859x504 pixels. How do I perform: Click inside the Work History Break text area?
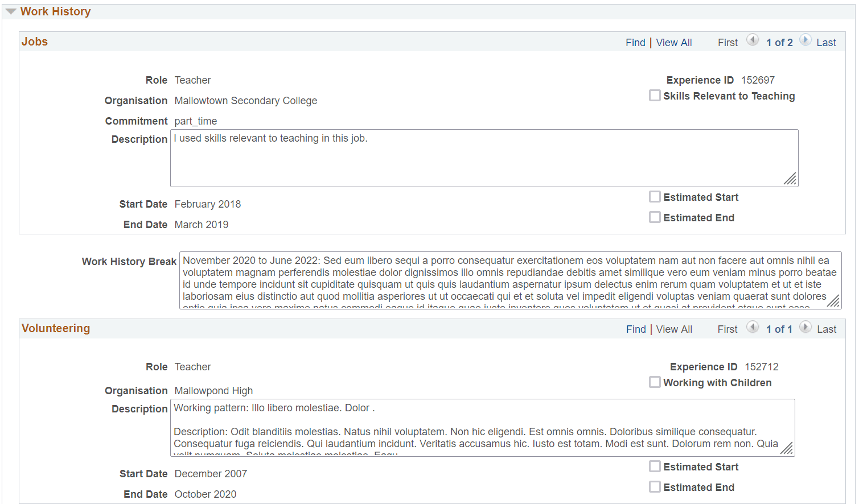[x=507, y=279]
